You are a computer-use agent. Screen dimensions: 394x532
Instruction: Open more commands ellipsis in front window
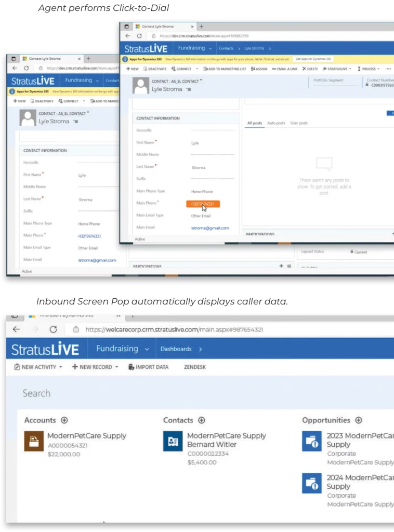coord(389,69)
